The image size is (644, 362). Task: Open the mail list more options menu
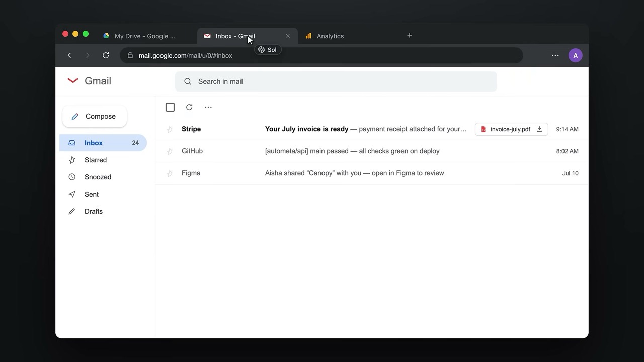208,107
